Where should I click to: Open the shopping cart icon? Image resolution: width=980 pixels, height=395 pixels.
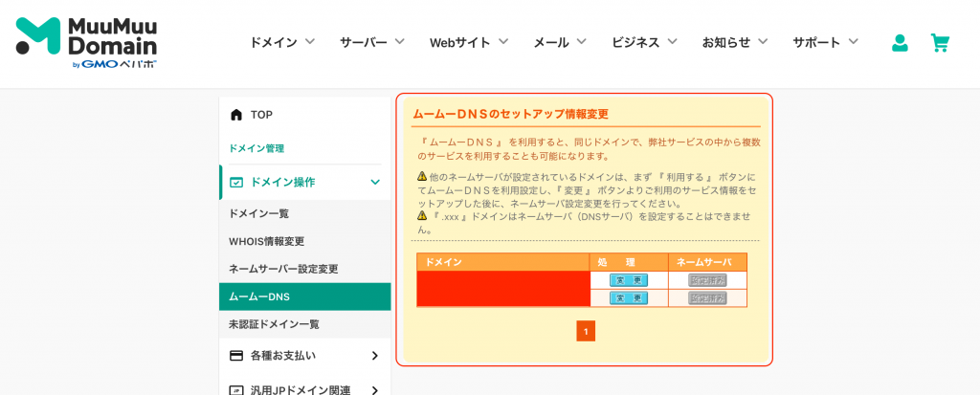click(940, 42)
